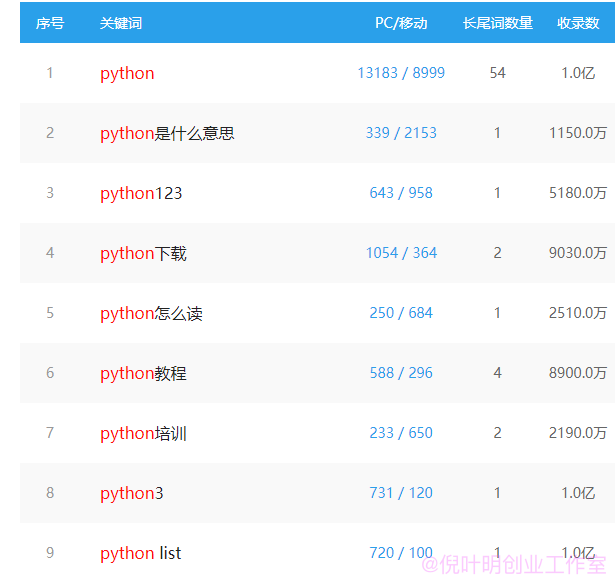This screenshot has height=580, width=615.
Task: Sort by the "PC/移动" column header
Action: (x=401, y=23)
